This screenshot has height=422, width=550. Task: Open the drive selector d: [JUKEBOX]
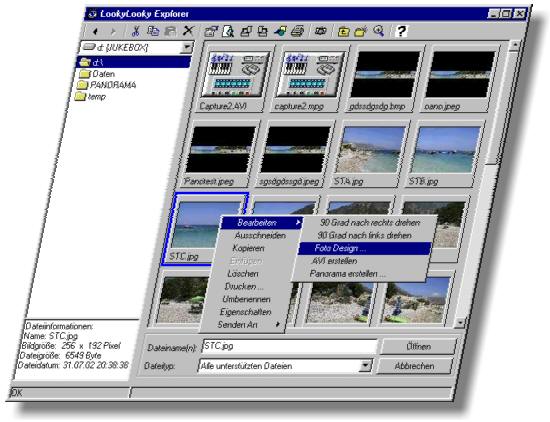[137, 47]
